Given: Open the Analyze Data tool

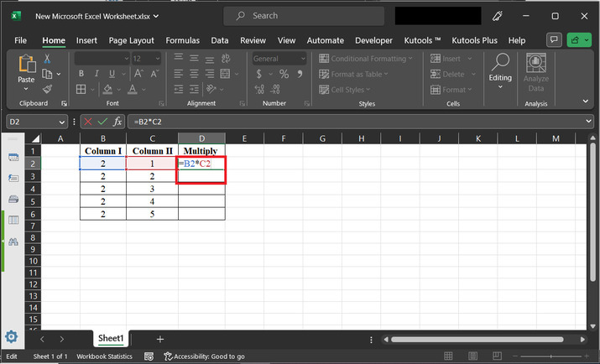Looking at the screenshot, I should 535,73.
